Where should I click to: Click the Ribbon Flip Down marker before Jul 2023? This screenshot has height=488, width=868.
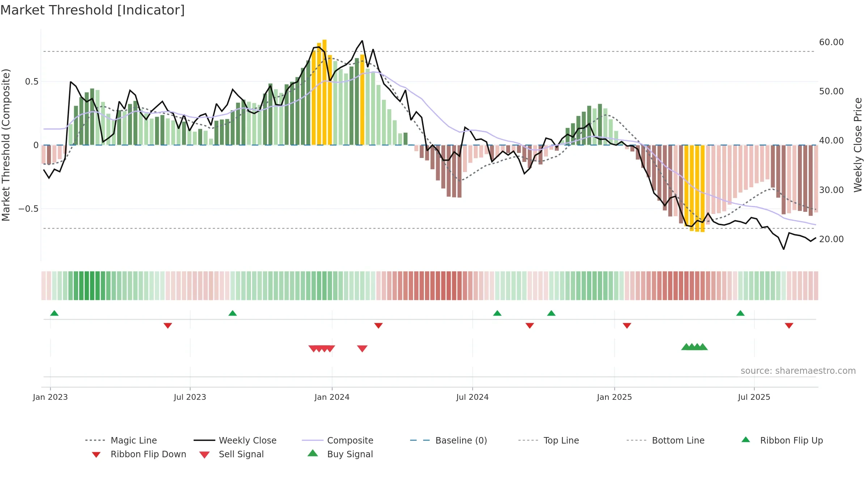click(168, 326)
